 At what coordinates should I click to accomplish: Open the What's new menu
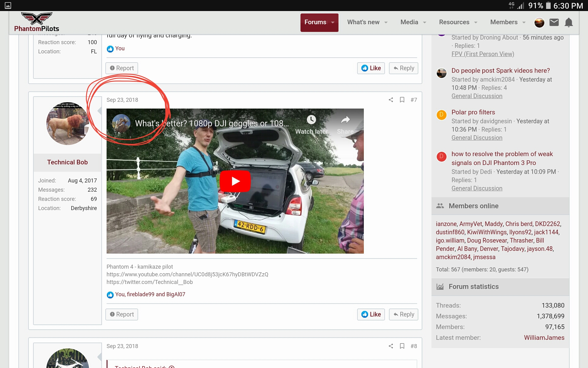(x=363, y=22)
